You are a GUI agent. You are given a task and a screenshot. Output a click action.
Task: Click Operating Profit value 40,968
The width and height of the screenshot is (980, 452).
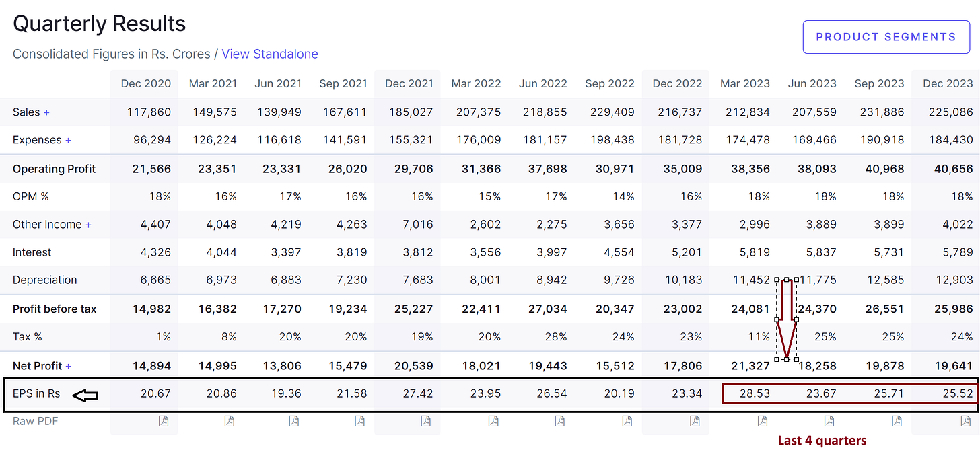[884, 169]
